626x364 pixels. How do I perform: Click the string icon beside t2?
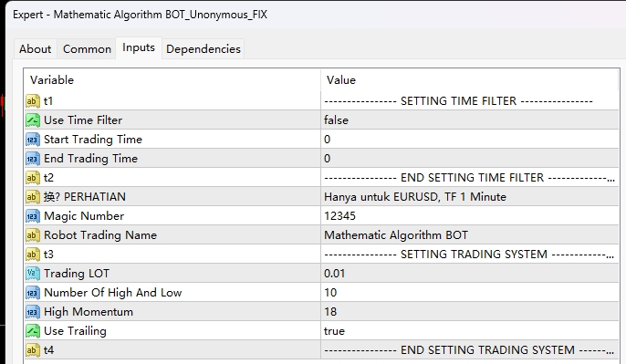point(33,178)
